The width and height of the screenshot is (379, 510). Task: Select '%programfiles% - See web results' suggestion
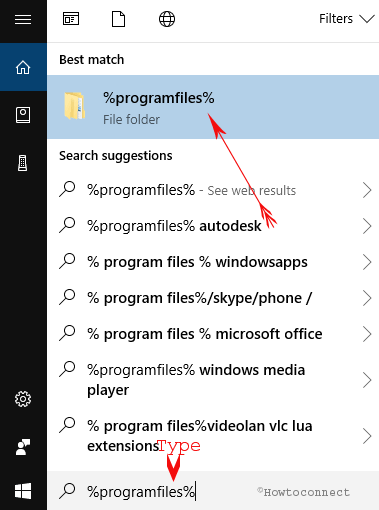point(213,190)
